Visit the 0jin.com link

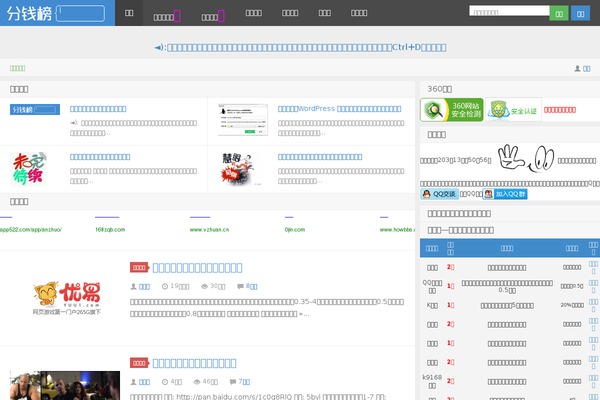(295, 230)
